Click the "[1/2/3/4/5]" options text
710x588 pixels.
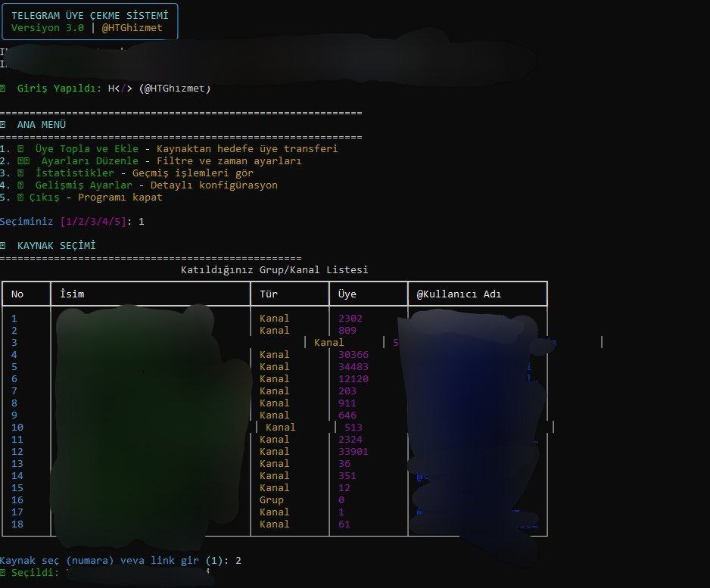[93, 221]
